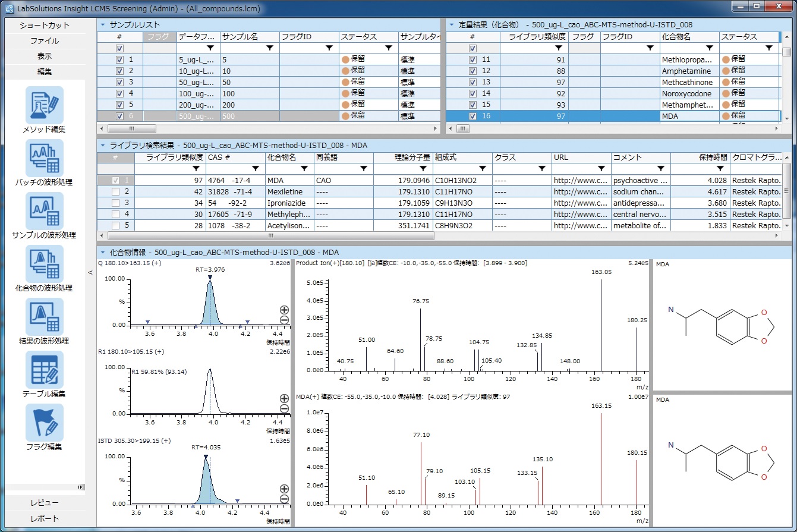Uncheck sample row 1 in the sample list
Image resolution: width=797 pixels, height=532 pixels.
119,60
